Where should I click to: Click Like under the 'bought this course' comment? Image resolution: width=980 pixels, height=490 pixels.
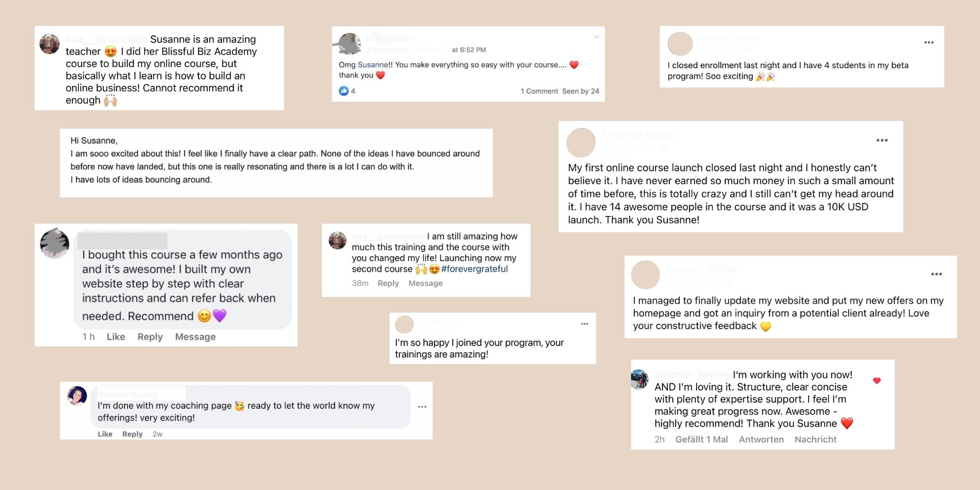[116, 337]
